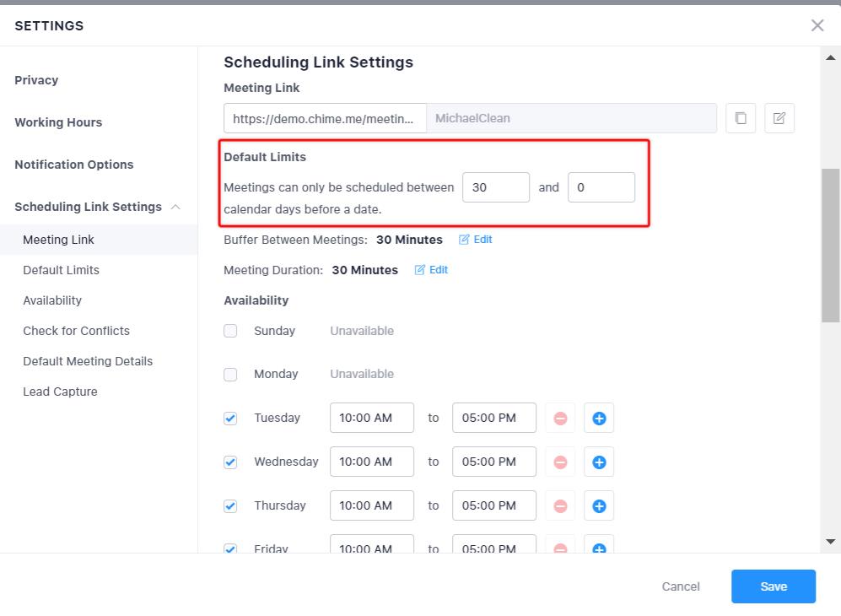Enable Monday availability checkbox
The width and height of the screenshot is (841, 616).
[230, 374]
